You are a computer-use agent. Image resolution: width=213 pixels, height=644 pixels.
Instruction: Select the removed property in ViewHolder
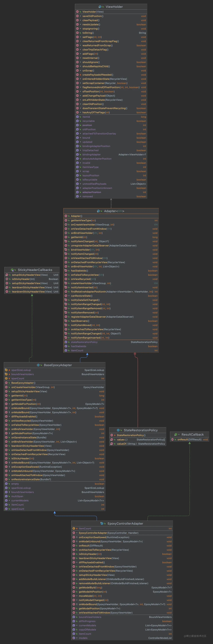(x=111, y=196)
